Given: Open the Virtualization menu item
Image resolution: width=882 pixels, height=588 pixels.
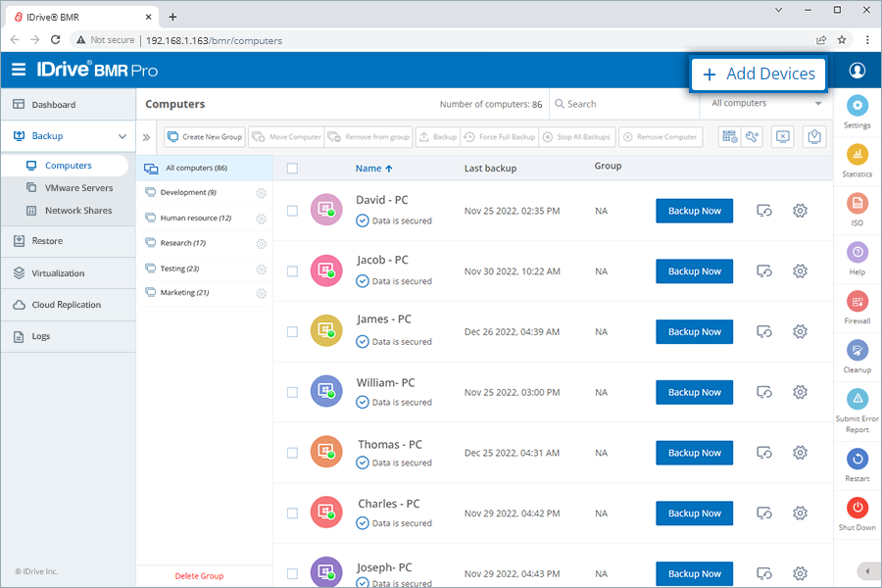Looking at the screenshot, I should (x=68, y=272).
